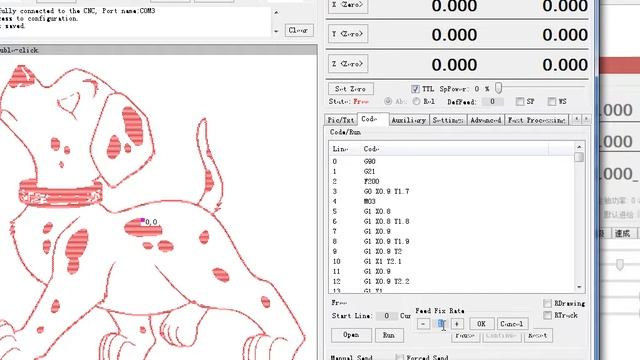Enable the WS checkbox
Image resolution: width=640 pixels, height=360 pixels.
551,101
